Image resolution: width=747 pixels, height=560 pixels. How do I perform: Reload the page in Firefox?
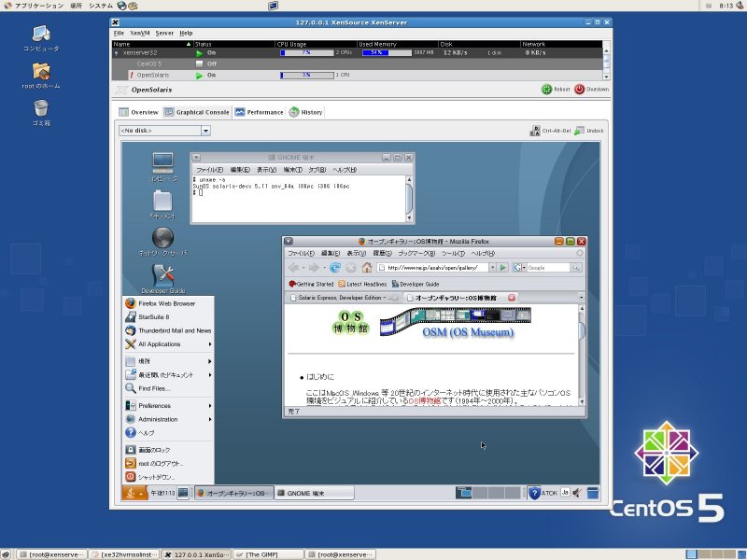(335, 268)
